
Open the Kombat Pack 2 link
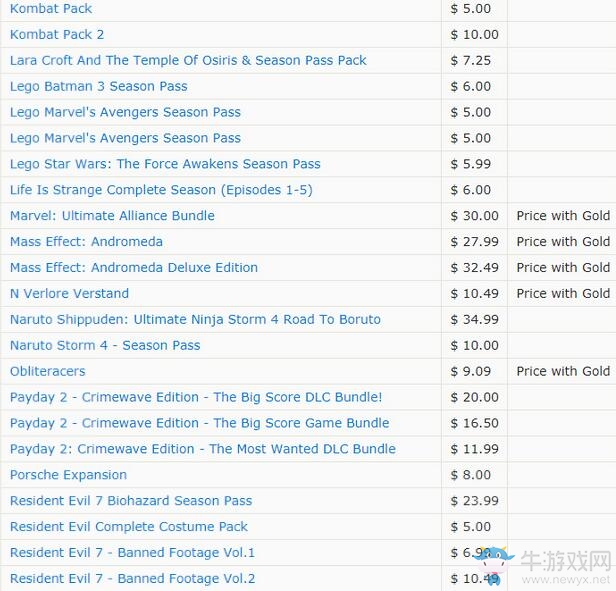57,35
